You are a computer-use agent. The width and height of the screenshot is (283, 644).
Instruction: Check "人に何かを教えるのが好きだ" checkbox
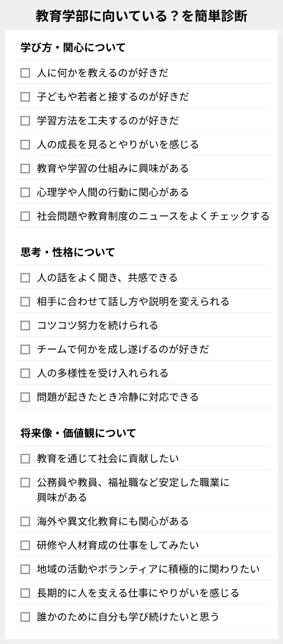(x=25, y=73)
